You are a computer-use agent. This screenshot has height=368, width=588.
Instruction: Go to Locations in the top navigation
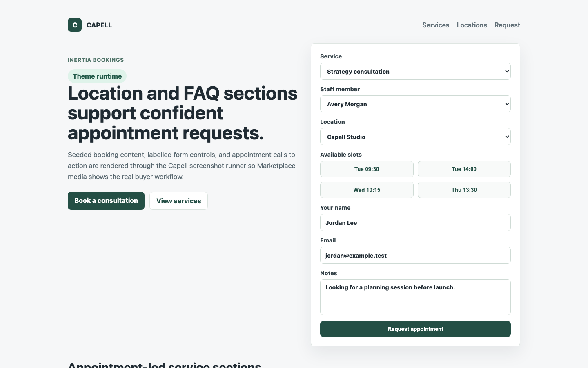pyautogui.click(x=472, y=25)
